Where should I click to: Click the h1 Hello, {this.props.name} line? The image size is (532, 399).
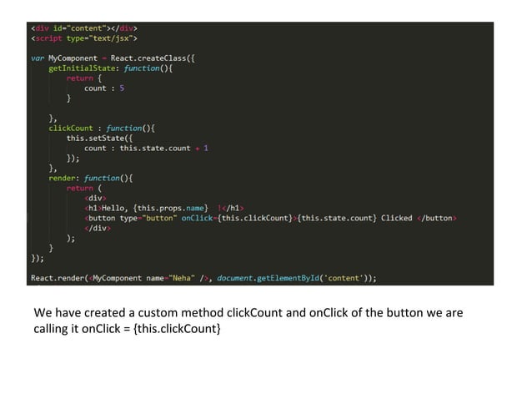164,208
